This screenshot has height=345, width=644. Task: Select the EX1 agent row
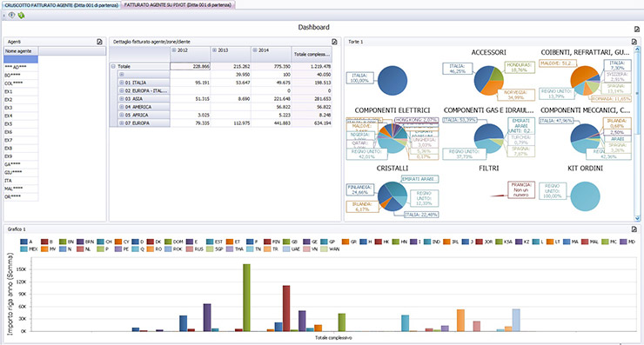tap(21, 91)
